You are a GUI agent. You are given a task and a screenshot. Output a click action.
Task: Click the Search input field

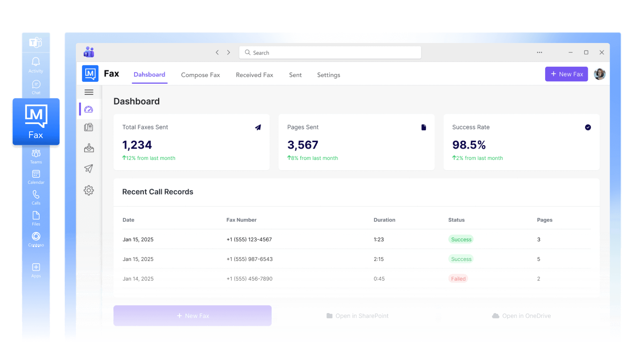click(x=330, y=53)
